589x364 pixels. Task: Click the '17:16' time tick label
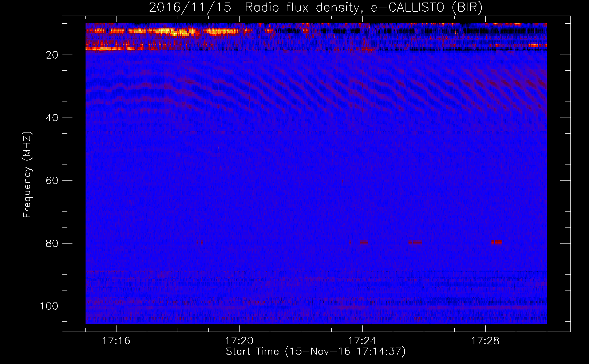coord(116,341)
